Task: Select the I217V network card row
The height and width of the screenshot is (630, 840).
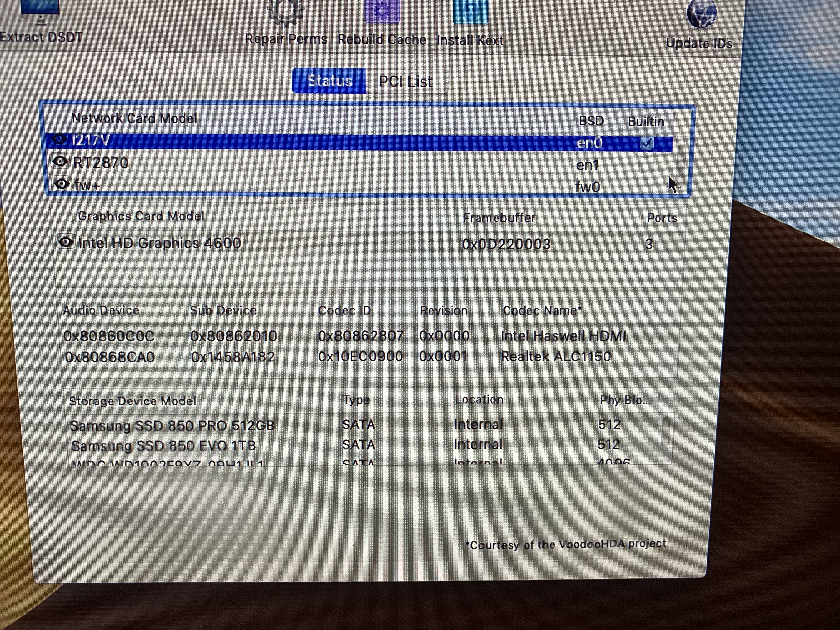Action: 359,142
